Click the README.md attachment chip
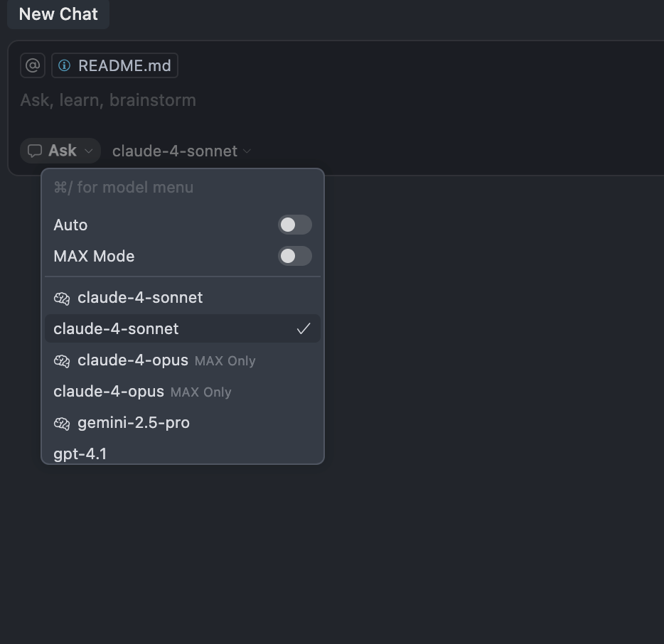664x644 pixels. tap(114, 65)
